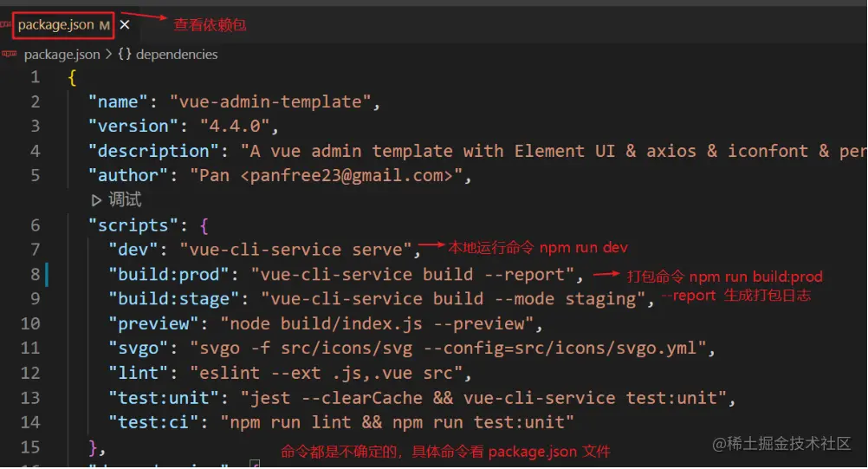Click the "scripts" key
868x469 pixels.
pos(133,225)
